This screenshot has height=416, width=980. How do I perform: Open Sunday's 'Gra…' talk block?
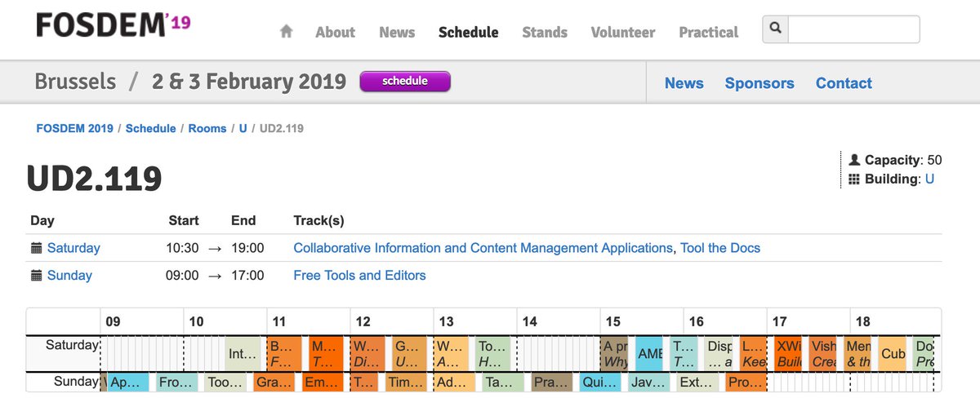tap(274, 382)
